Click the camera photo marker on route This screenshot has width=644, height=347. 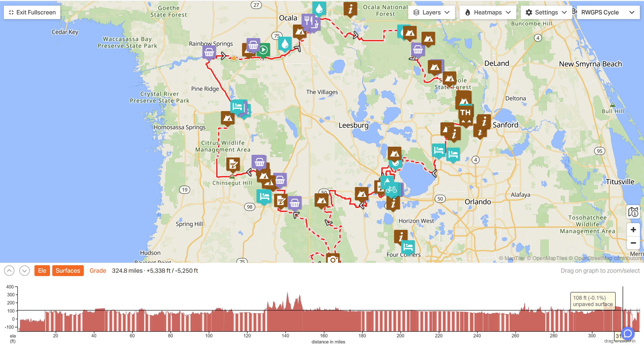(333, 259)
